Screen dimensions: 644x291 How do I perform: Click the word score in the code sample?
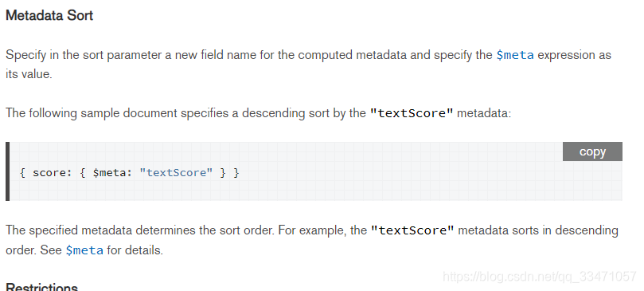49,172
